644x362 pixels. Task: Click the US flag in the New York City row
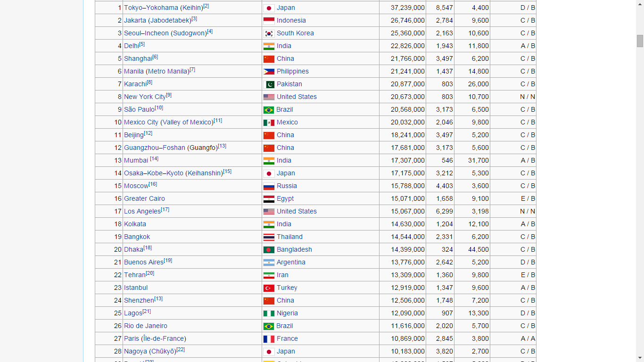point(269,97)
